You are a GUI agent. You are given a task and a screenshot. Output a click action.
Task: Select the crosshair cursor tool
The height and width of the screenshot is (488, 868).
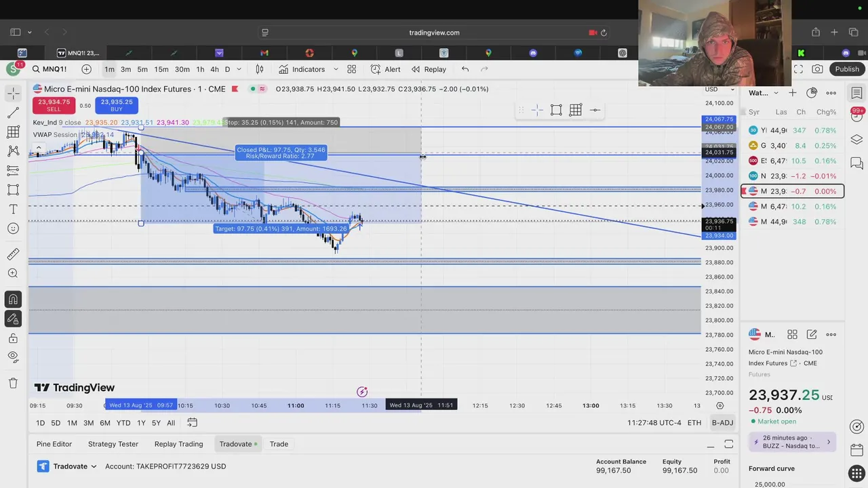[13, 93]
